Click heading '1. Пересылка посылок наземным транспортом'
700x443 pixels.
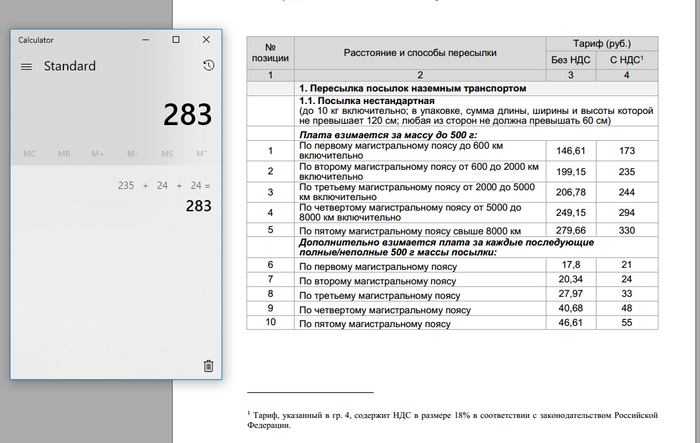[412, 88]
